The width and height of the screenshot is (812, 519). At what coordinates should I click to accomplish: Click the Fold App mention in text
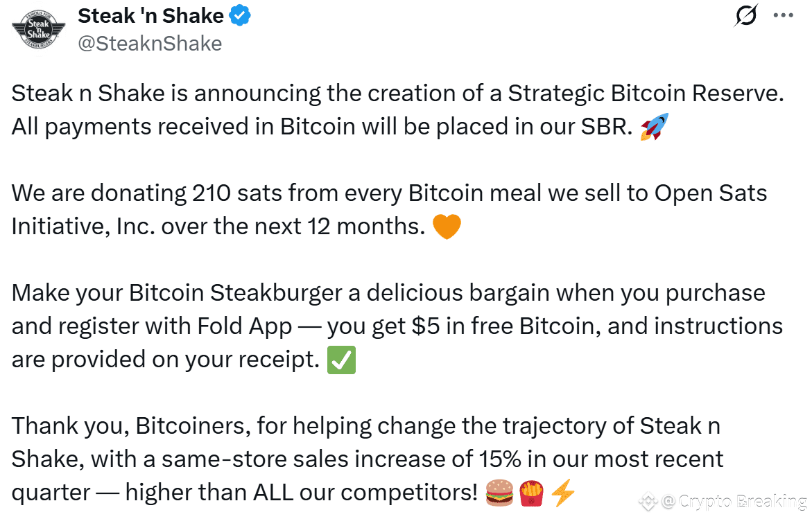(244, 326)
